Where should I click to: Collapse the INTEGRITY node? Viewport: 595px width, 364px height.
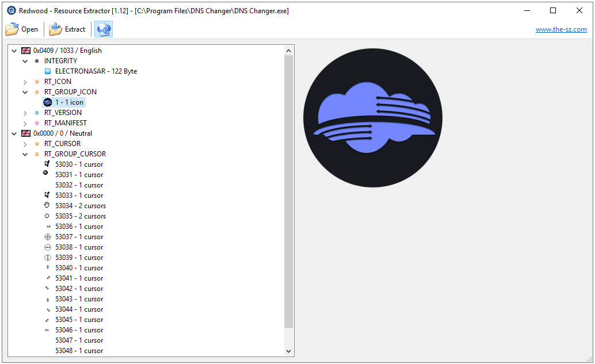[x=25, y=61]
